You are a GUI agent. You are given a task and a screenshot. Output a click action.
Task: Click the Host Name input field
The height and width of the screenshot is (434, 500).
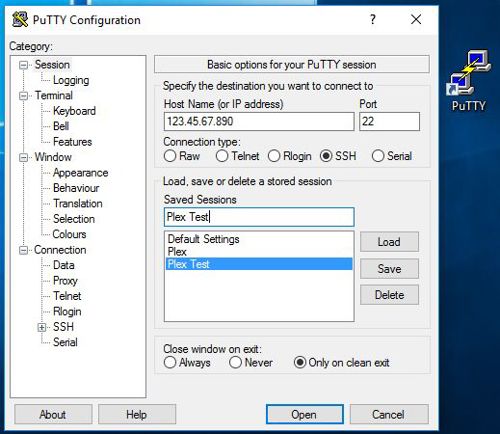coord(259,121)
